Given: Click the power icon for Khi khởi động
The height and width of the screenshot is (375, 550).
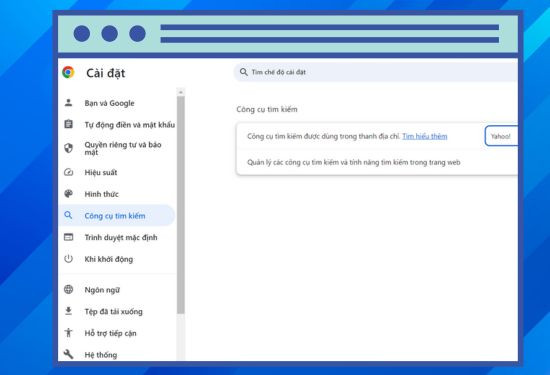Looking at the screenshot, I should tap(68, 259).
